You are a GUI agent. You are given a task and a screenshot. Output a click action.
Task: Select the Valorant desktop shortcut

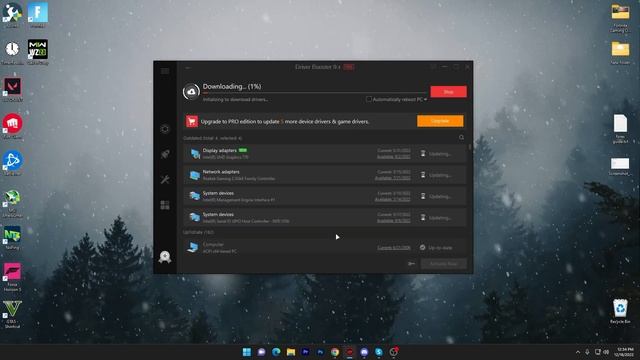tap(12, 89)
